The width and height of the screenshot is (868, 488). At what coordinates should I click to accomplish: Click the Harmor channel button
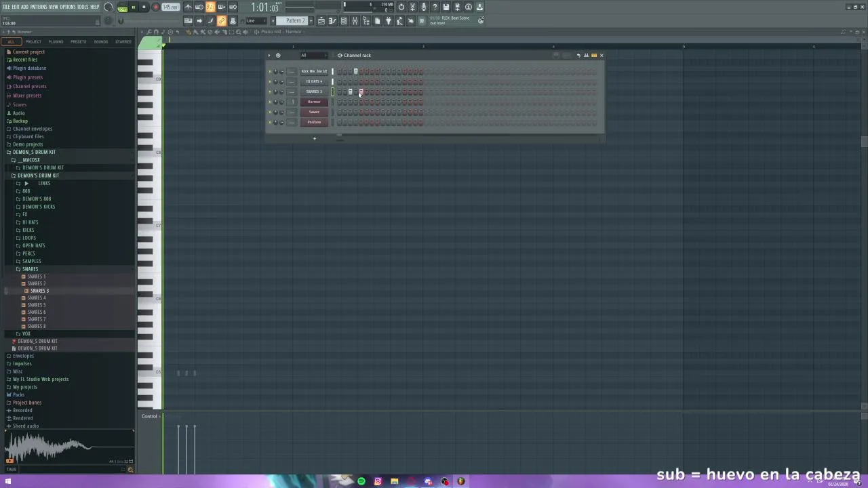tap(314, 102)
